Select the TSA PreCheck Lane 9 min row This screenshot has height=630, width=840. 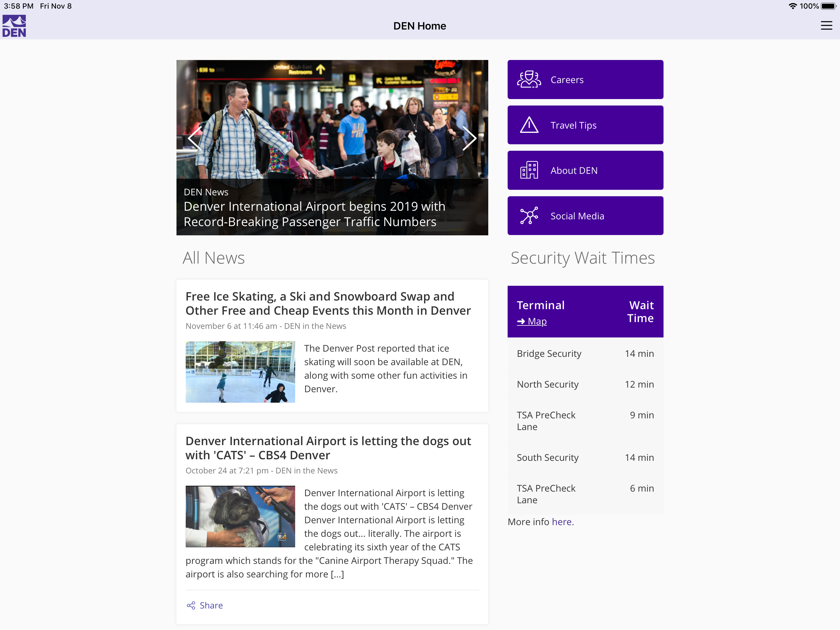click(585, 421)
